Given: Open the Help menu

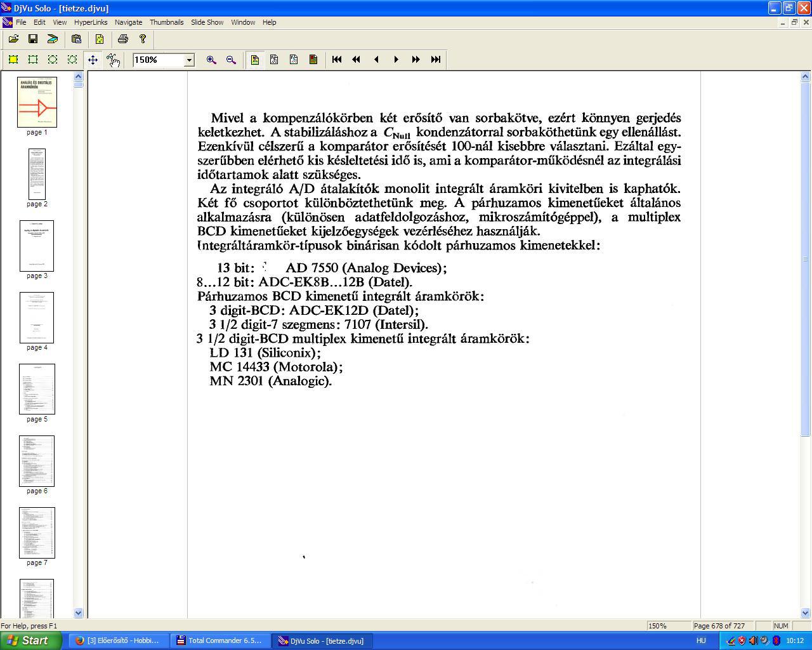Looking at the screenshot, I should (269, 22).
